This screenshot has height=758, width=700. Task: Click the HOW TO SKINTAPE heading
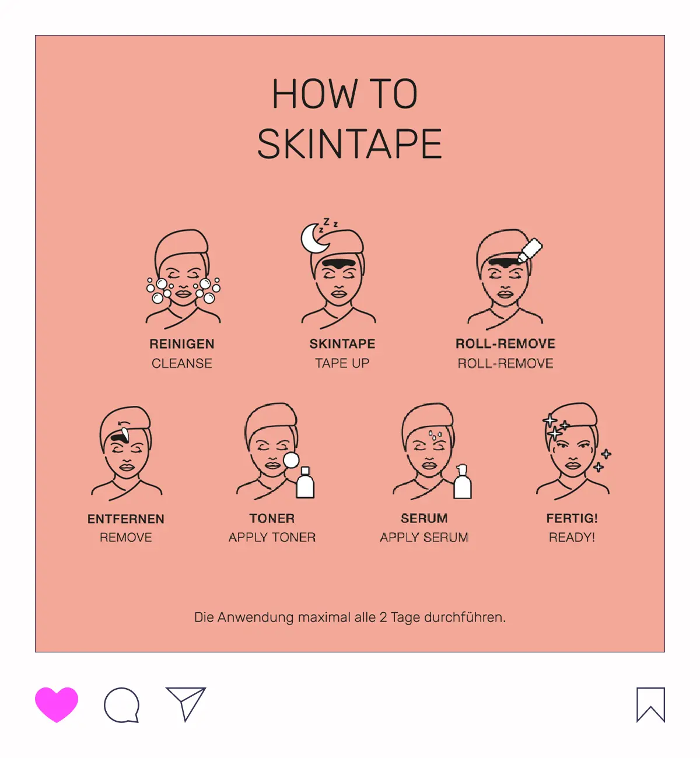click(349, 119)
